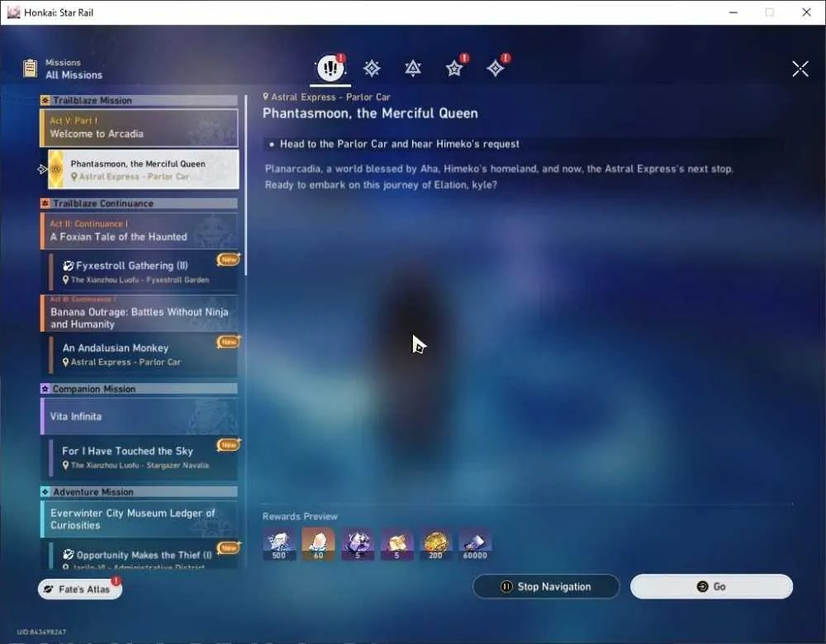This screenshot has height=644, width=826.
Task: Inspect the orange reward icon labeled 60
Action: (318, 544)
